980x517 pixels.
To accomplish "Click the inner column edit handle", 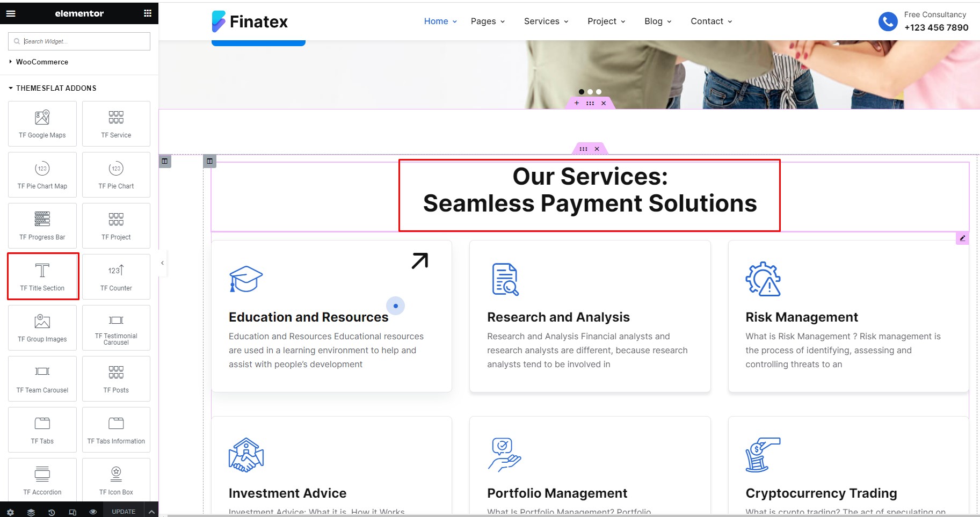I will point(210,161).
